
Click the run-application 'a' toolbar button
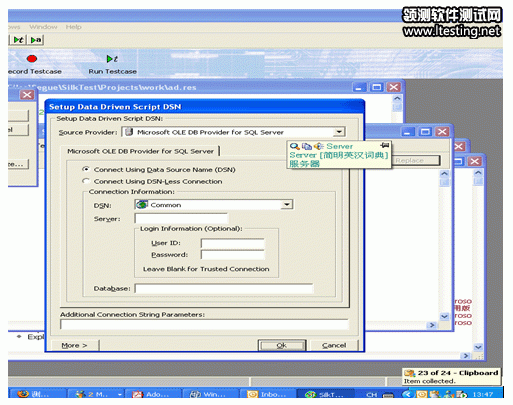click(36, 40)
